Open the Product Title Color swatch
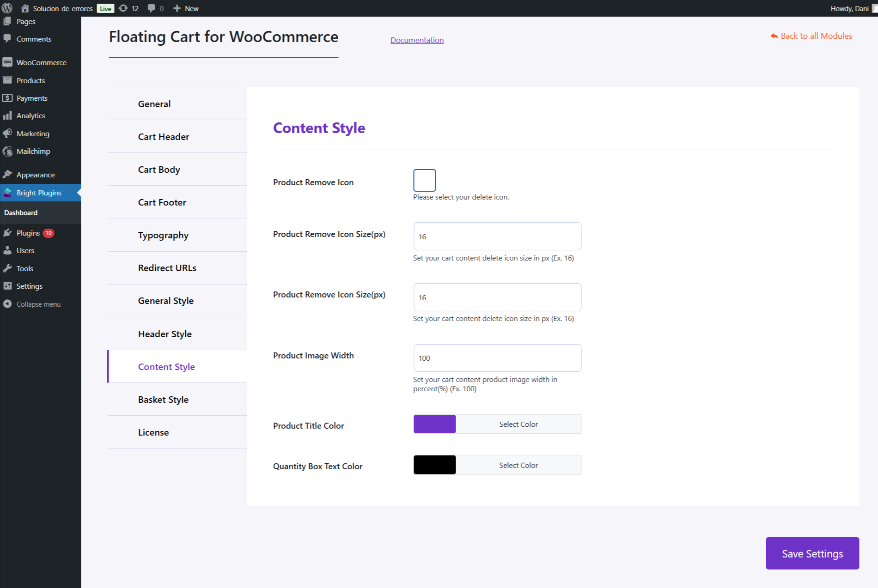 pyautogui.click(x=434, y=424)
